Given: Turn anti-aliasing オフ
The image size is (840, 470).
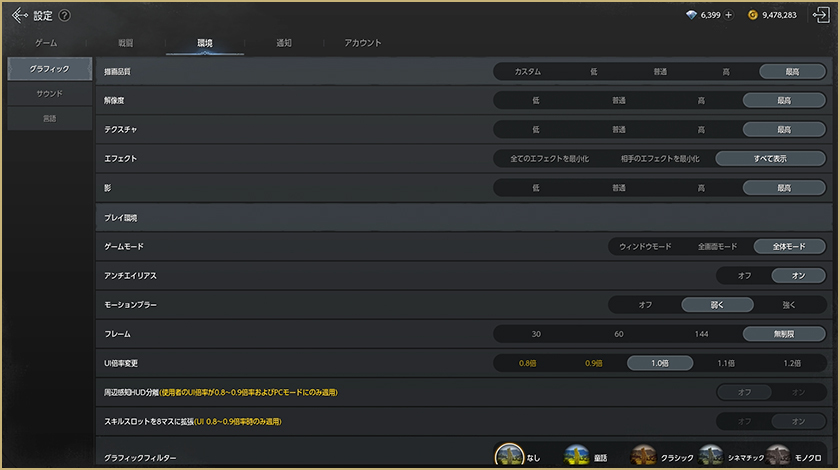Looking at the screenshot, I should (x=744, y=275).
